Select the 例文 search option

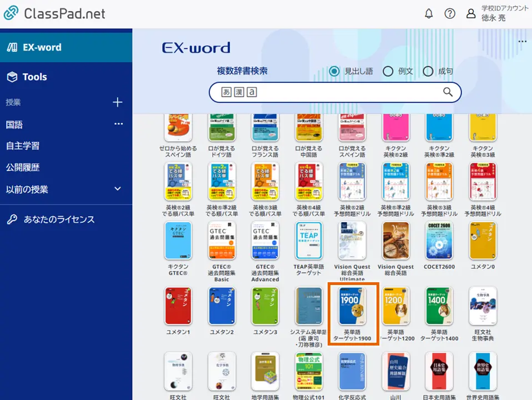[x=388, y=71]
